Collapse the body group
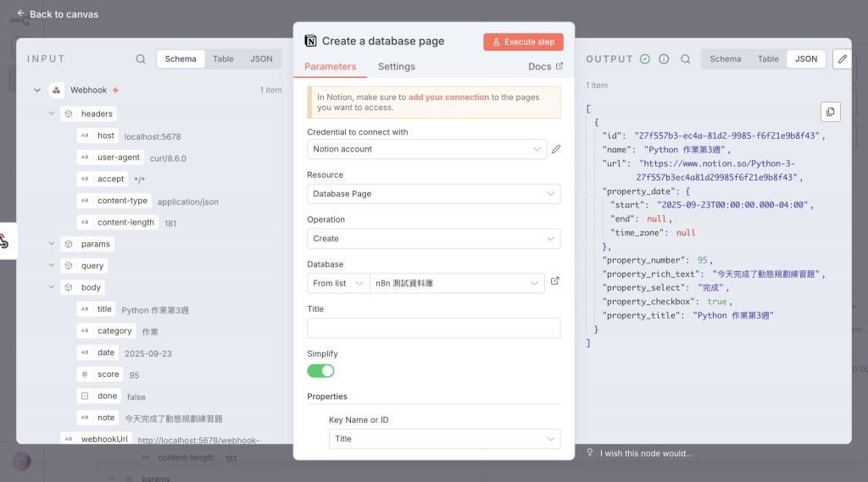Image resolution: width=868 pixels, height=482 pixels. pos(52,287)
